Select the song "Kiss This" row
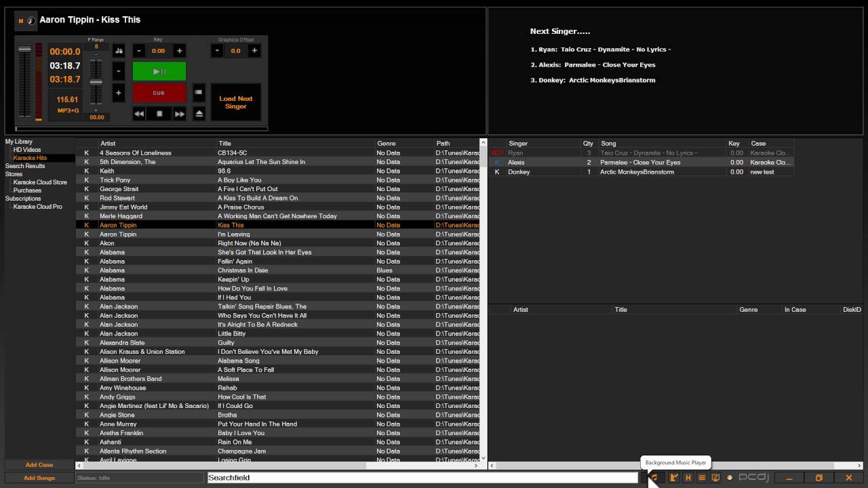The height and width of the screenshot is (488, 868). click(277, 225)
